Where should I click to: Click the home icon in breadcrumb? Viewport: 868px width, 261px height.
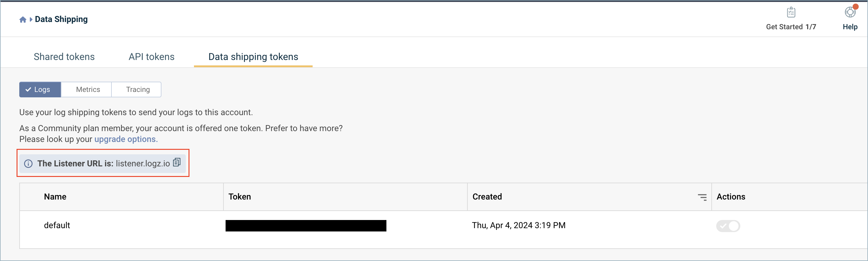coord(23,20)
